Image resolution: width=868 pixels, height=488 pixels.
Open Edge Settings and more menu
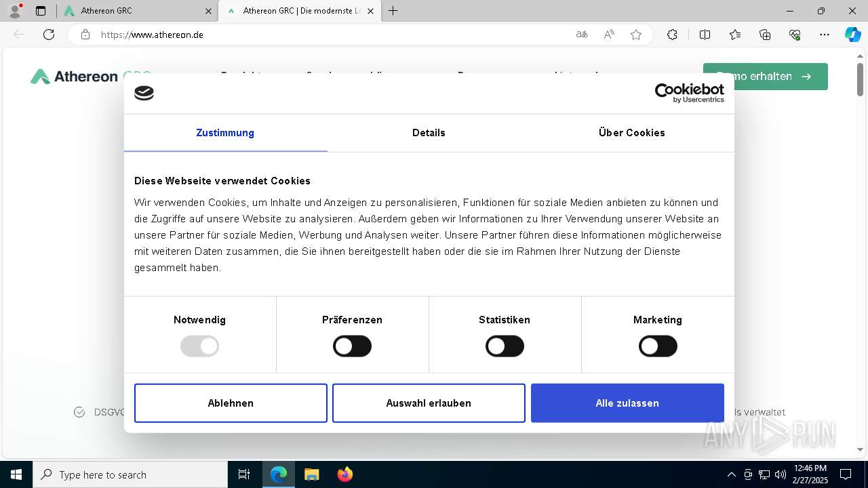coord(825,35)
